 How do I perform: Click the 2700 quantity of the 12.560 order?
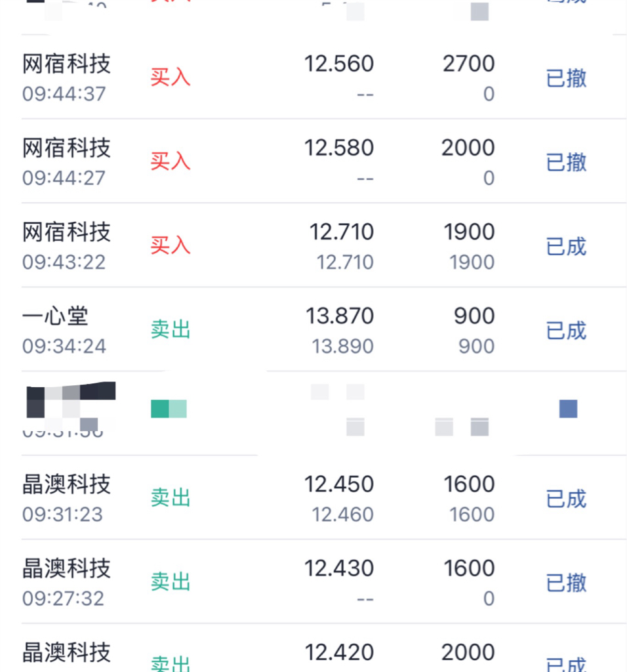(468, 64)
